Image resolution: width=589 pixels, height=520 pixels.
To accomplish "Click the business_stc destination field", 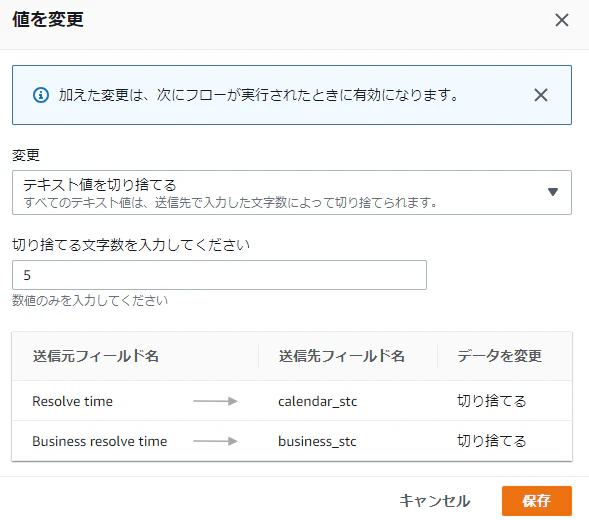I will [x=317, y=441].
